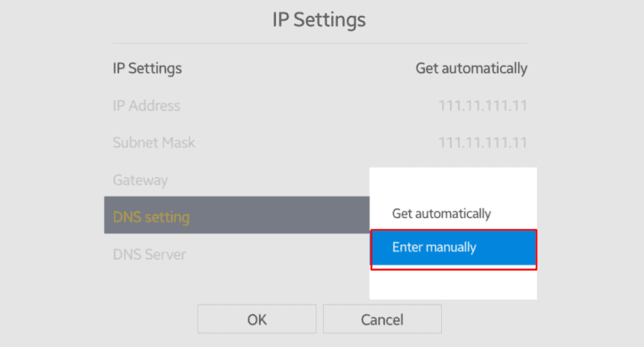Click the top-row "Get automatically" value

coord(471,68)
